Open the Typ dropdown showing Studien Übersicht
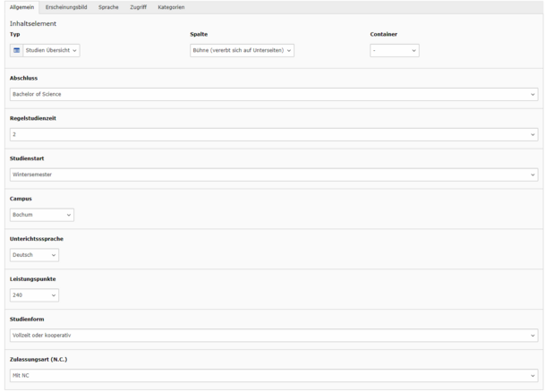Screen dimensions: 546x392 tap(51, 50)
